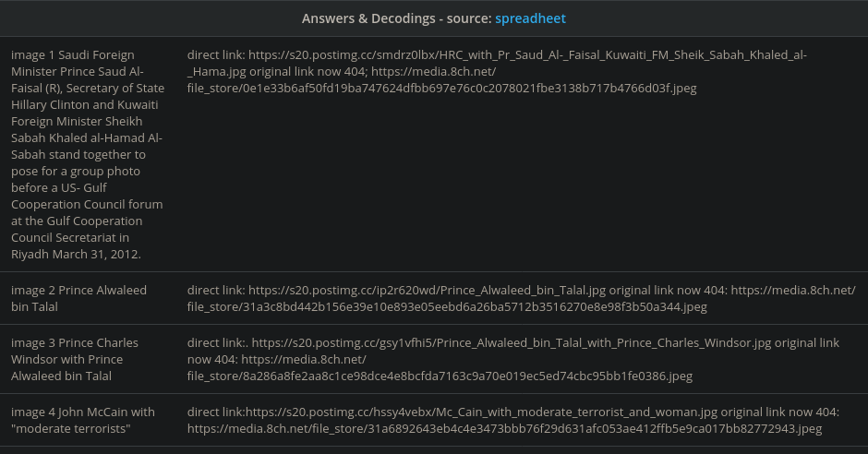Click the 0e1e33b6af50 file_store jpeg URL
868x454 pixels.
click(441, 89)
